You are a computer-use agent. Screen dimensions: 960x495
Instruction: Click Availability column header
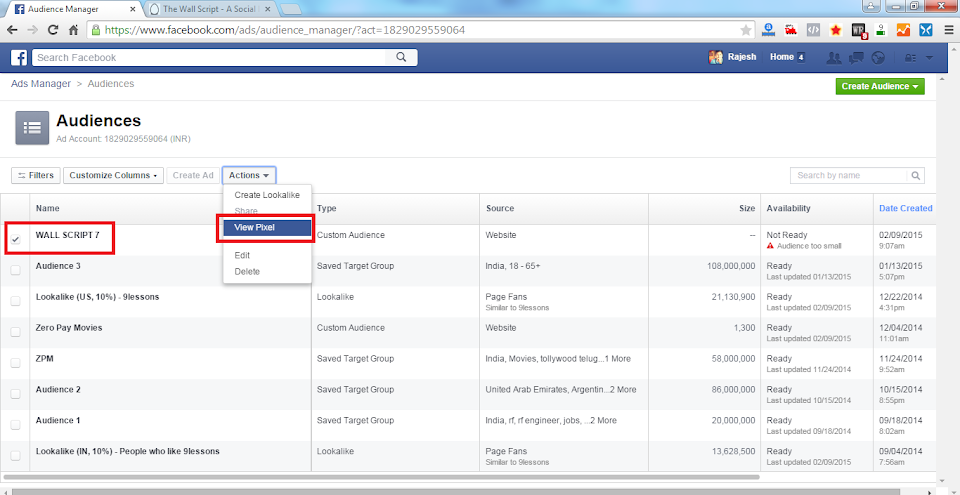tap(789, 208)
